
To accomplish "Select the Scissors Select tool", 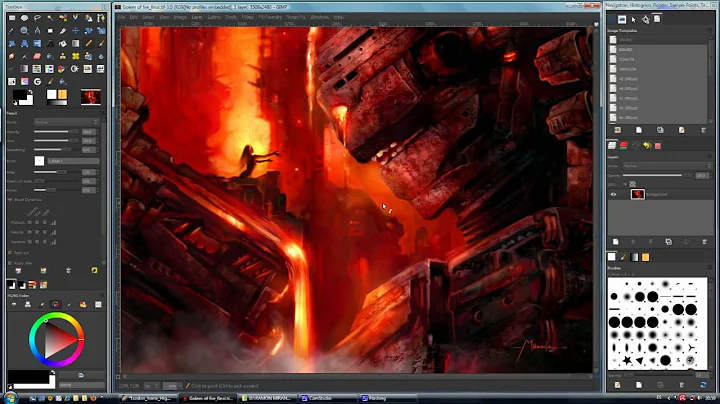I will point(76,18).
